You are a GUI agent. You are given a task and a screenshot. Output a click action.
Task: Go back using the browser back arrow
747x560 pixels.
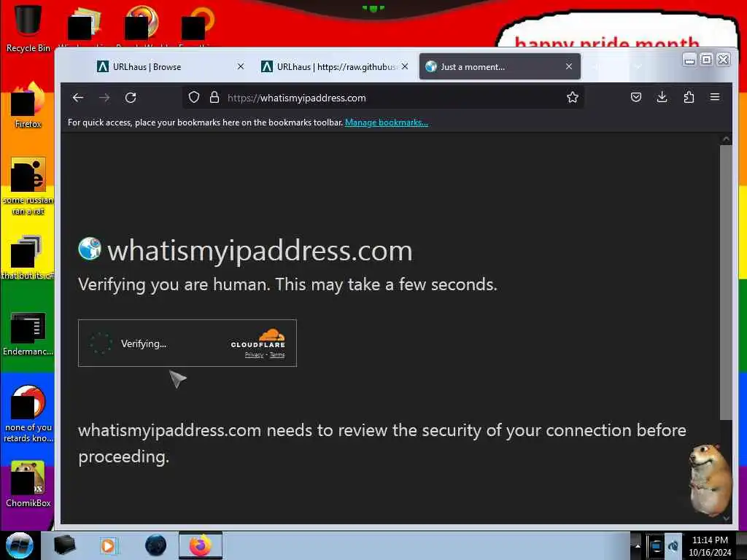coord(78,98)
